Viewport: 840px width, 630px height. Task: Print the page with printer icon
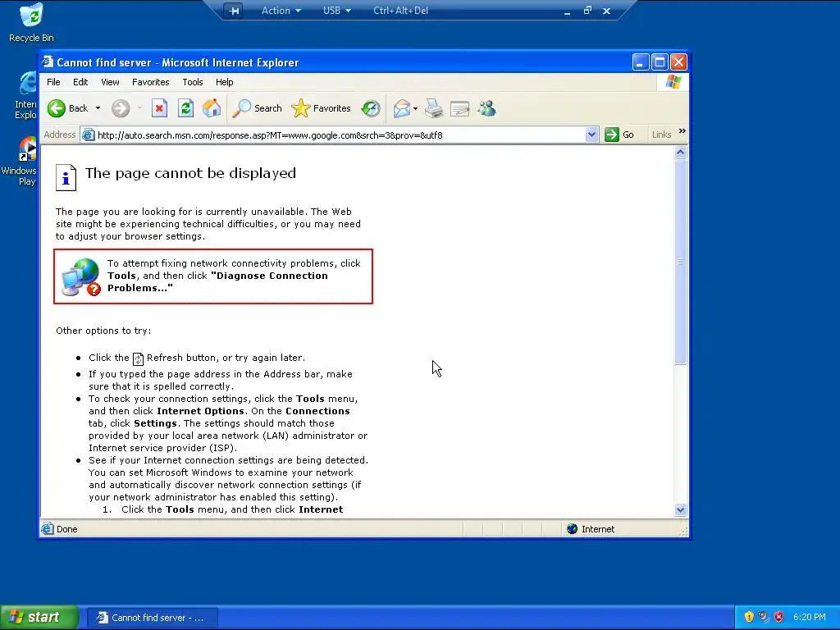[x=434, y=109]
